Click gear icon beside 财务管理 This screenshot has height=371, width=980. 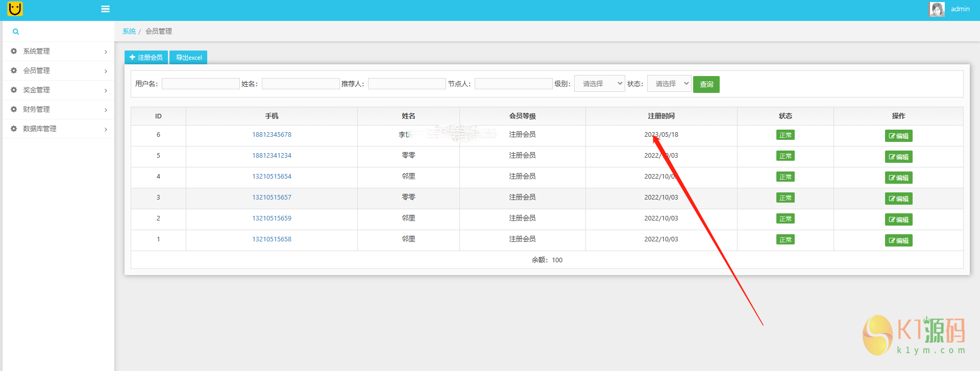14,109
